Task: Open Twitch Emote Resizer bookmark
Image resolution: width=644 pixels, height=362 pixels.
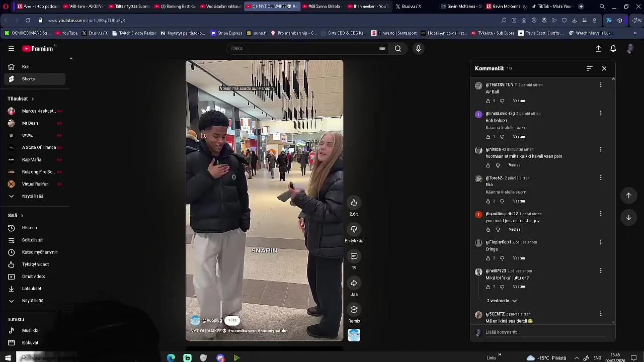Action: coord(134,33)
